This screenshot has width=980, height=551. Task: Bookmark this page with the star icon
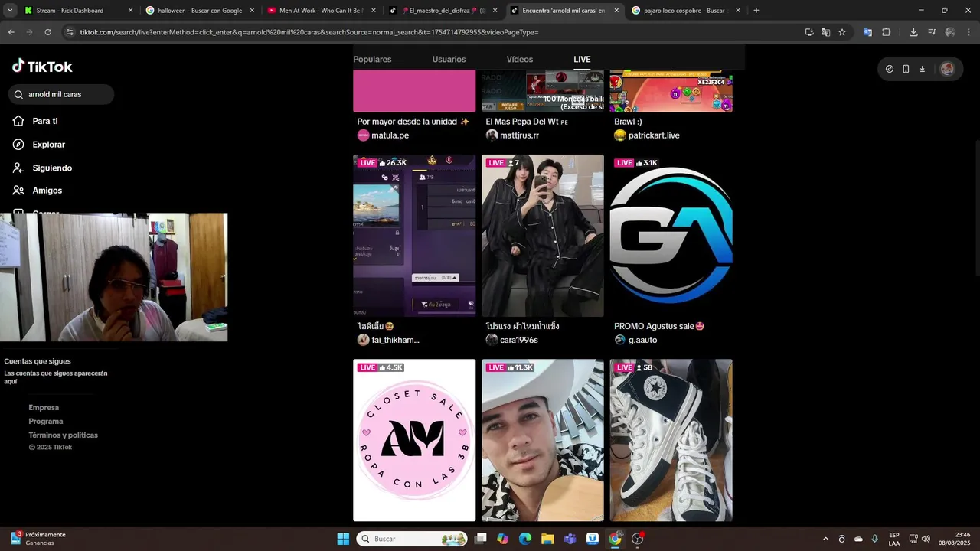click(x=842, y=32)
